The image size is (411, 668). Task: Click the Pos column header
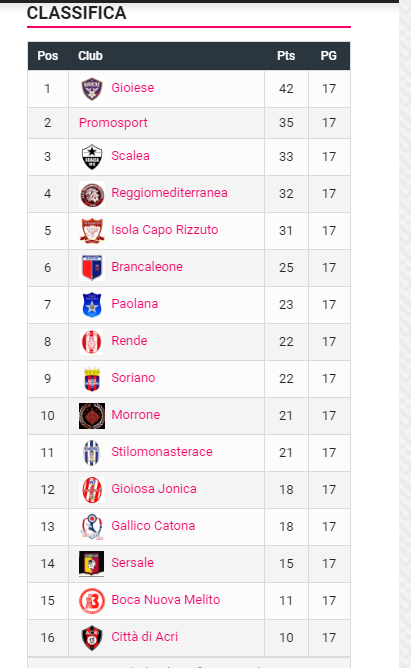[x=48, y=56]
